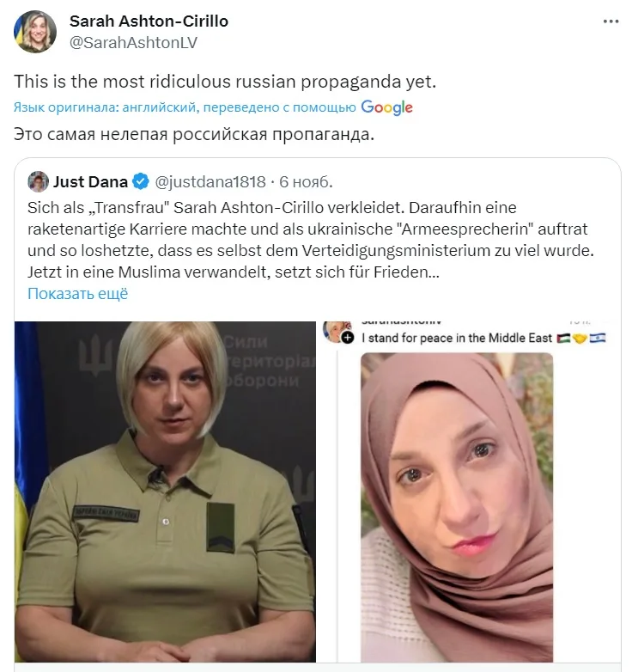Open the military uniform photo
Screen dimensions: 632x672
(165, 492)
